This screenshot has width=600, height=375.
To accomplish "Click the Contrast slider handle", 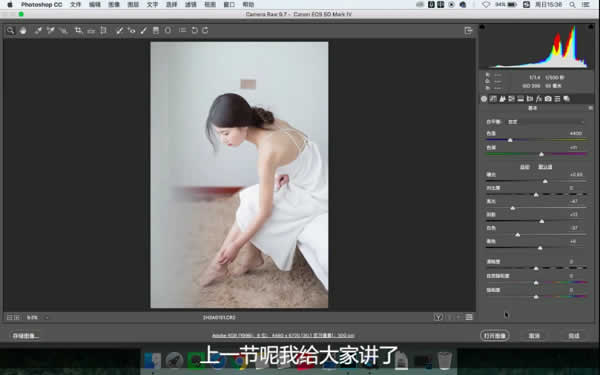I will coord(536,195).
